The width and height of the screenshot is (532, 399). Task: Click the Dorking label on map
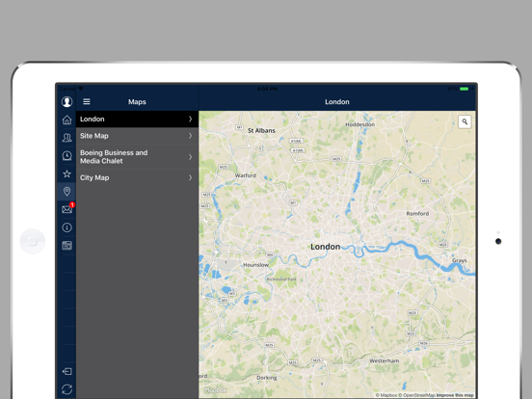(x=267, y=378)
